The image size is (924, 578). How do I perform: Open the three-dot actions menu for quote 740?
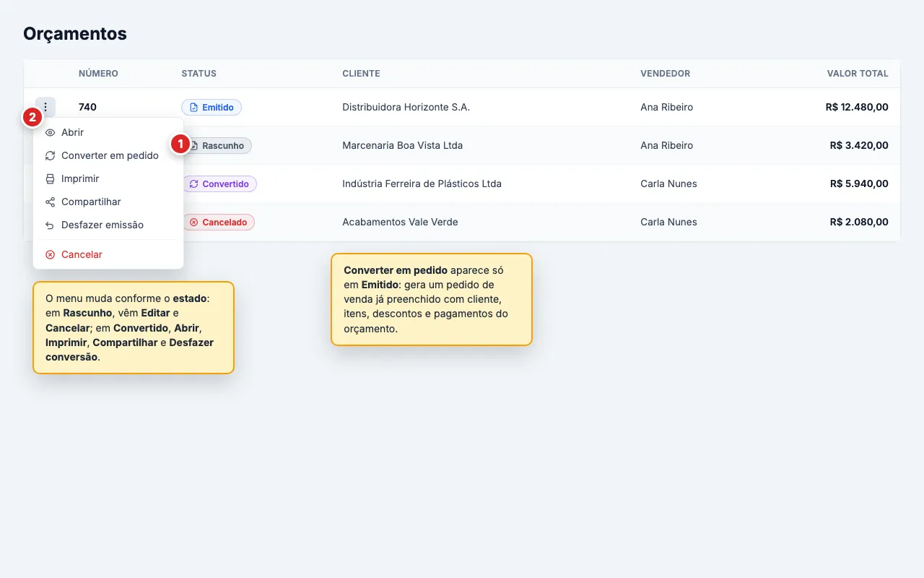click(45, 107)
